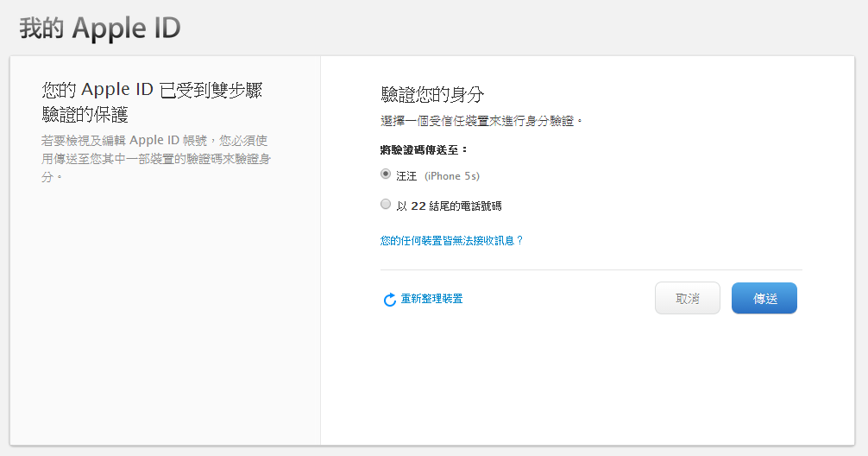The height and width of the screenshot is (456, 868).
Task: Click the word 汪汪 next to the selected radio
Action: [x=406, y=176]
